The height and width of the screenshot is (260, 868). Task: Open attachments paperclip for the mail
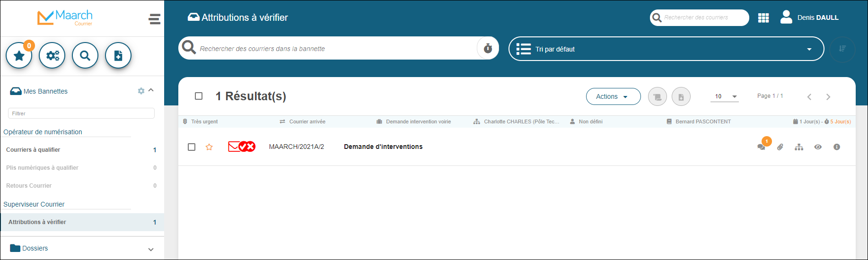coord(780,147)
